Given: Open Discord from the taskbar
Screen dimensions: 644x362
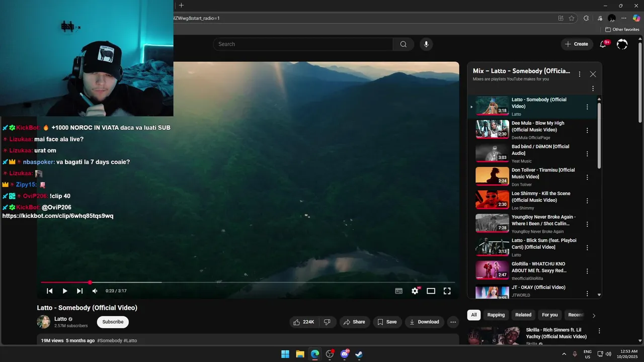Looking at the screenshot, I should pyautogui.click(x=345, y=354).
